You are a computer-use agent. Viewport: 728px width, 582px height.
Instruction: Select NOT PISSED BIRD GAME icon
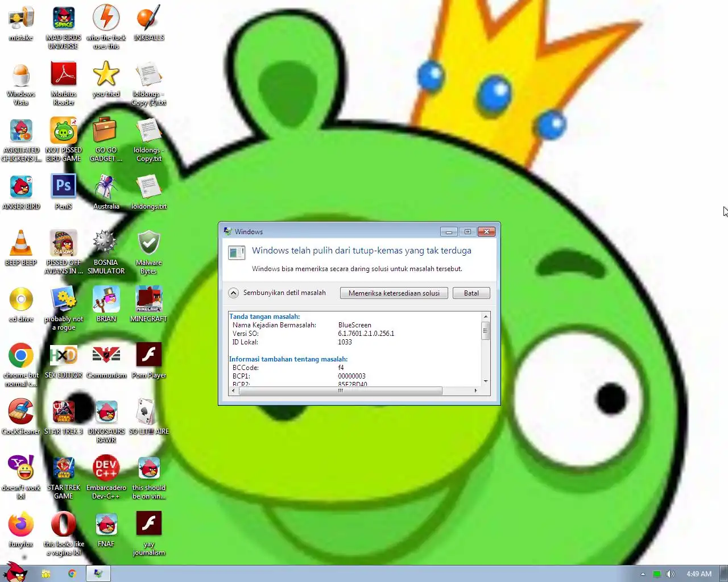click(64, 140)
